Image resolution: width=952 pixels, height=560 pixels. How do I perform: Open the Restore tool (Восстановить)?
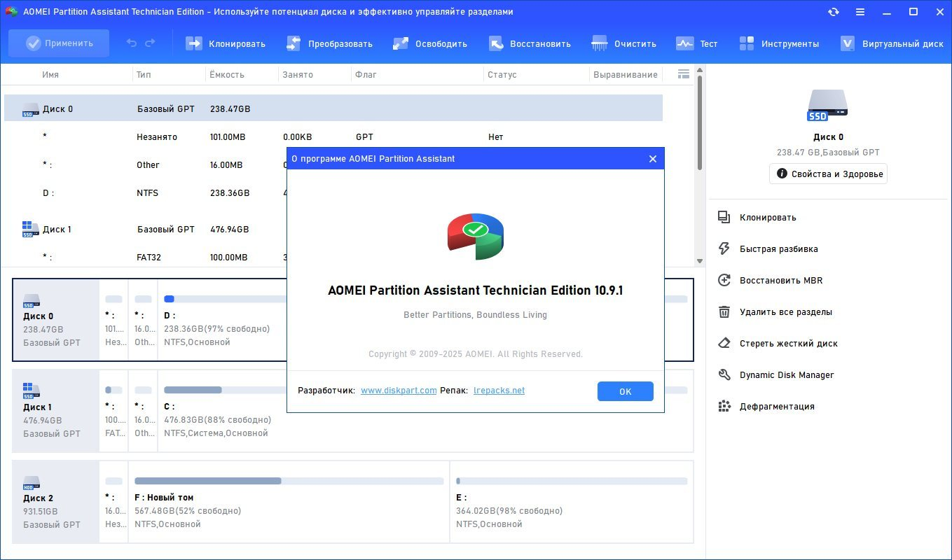pyautogui.click(x=496, y=43)
